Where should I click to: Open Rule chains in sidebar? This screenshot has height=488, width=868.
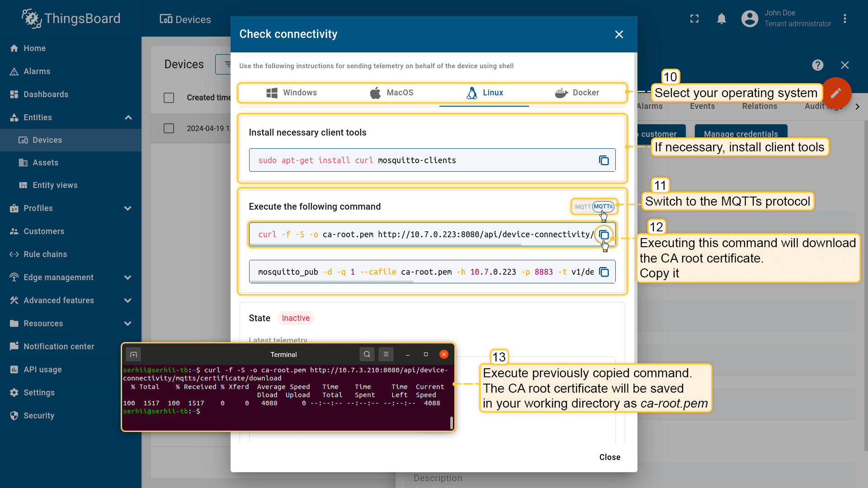point(45,254)
